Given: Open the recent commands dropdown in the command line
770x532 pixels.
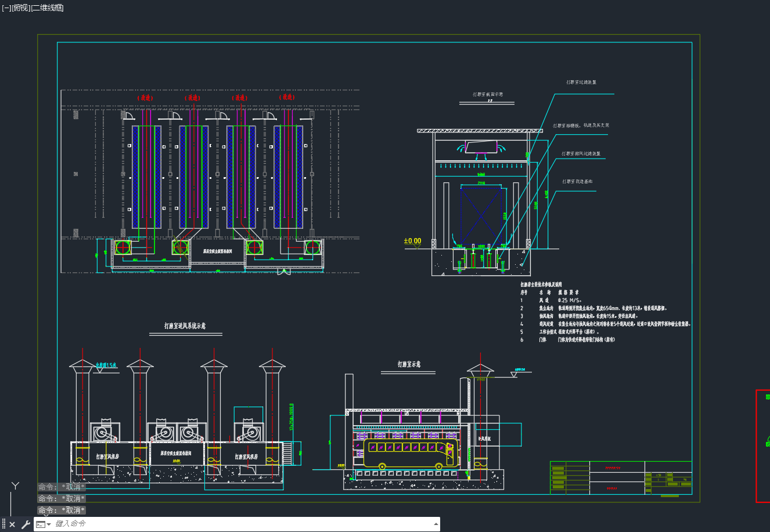Looking at the screenshot, I should (44, 524).
